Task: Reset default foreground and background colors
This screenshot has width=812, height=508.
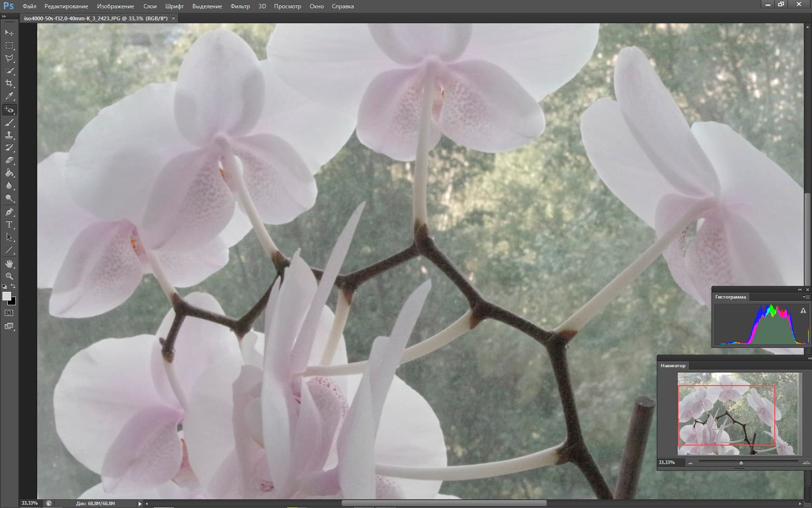Action: [x=4, y=286]
